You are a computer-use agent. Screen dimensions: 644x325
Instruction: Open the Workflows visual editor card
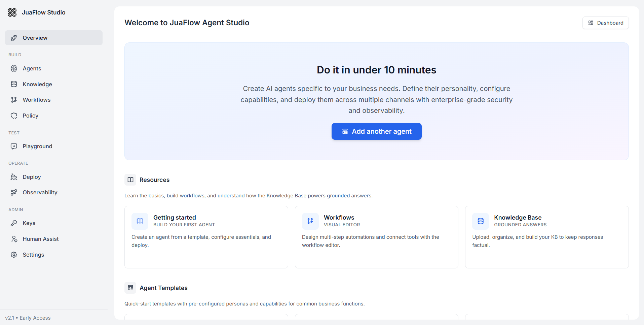(x=376, y=237)
